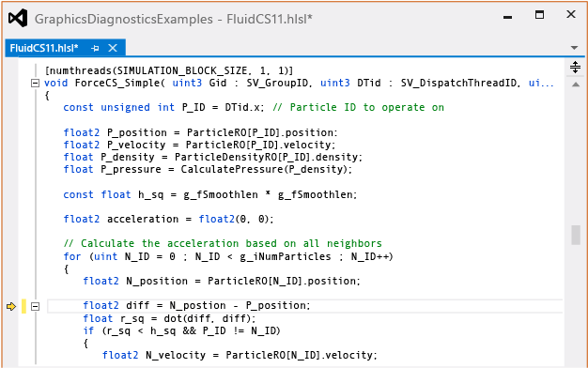Click the scrollbar up arrow
The width and height of the screenshot is (588, 368).
576,84
